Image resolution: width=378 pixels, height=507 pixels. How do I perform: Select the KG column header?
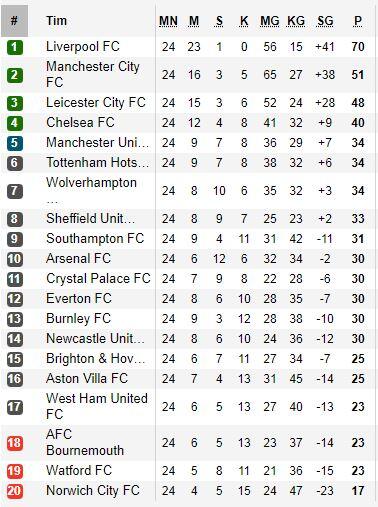(296, 21)
